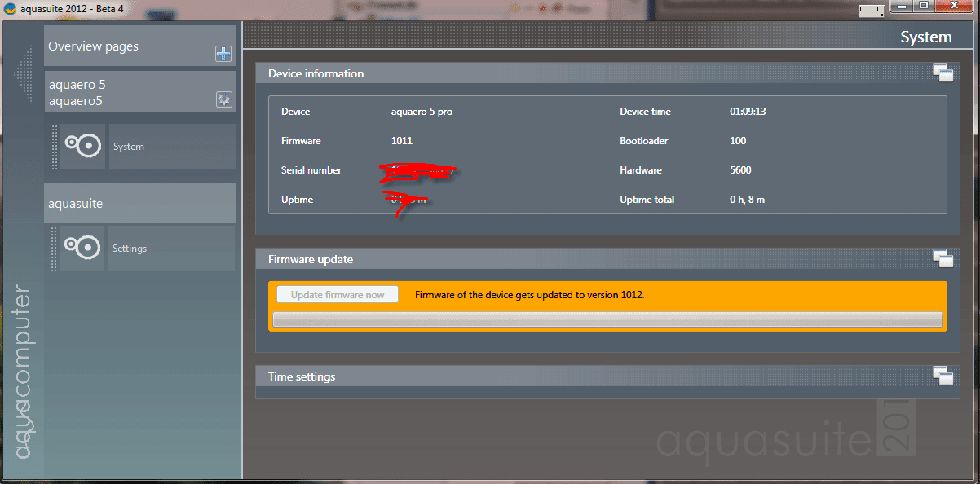Click the device icon in the title bar
Viewport: 980px width, 484px height.
tap(871, 11)
